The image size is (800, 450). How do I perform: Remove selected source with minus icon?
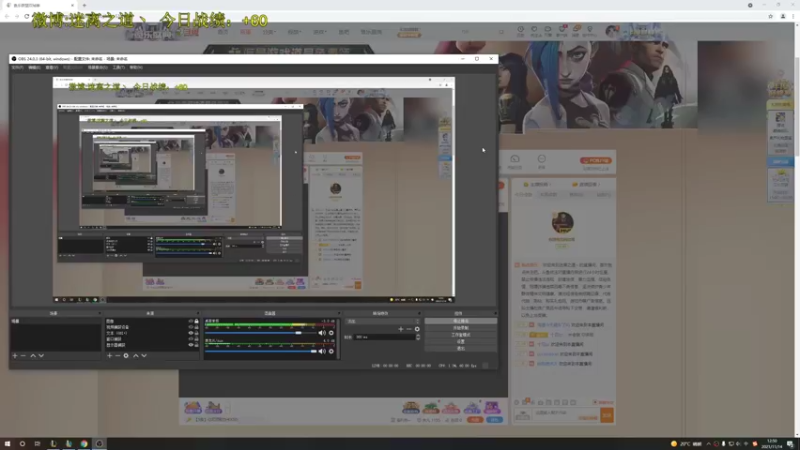coord(117,356)
